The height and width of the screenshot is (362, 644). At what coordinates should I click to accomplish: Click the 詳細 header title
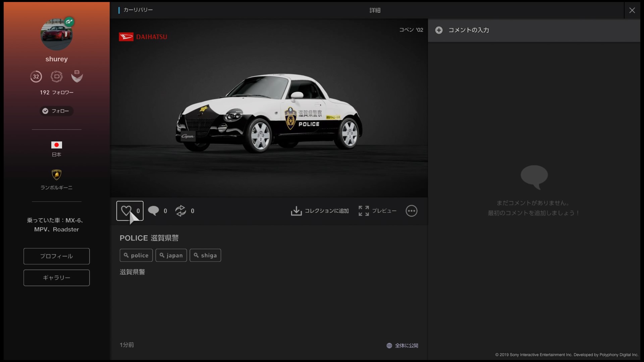click(x=375, y=10)
